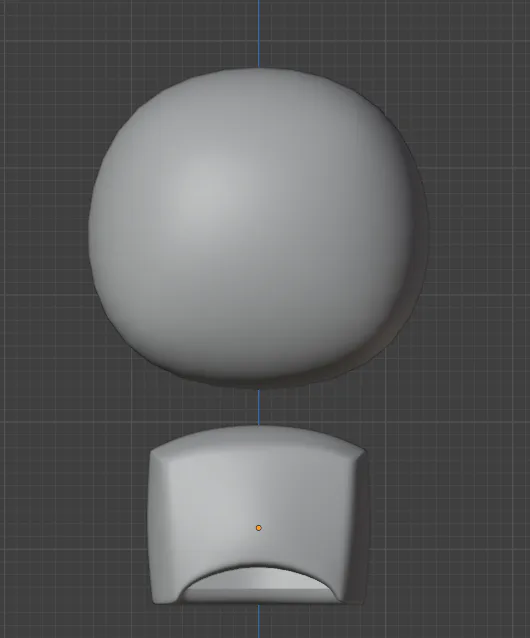Click the torso's left beveled side edge

click(159, 525)
